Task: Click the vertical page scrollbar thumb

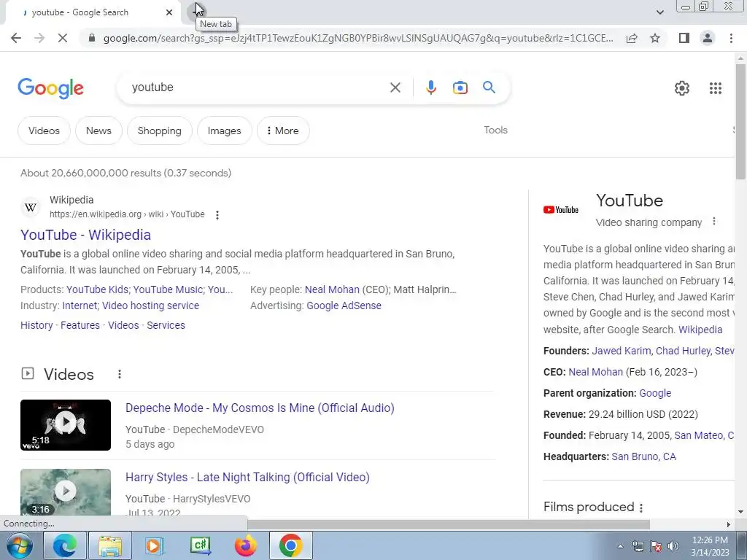Action: [x=740, y=122]
